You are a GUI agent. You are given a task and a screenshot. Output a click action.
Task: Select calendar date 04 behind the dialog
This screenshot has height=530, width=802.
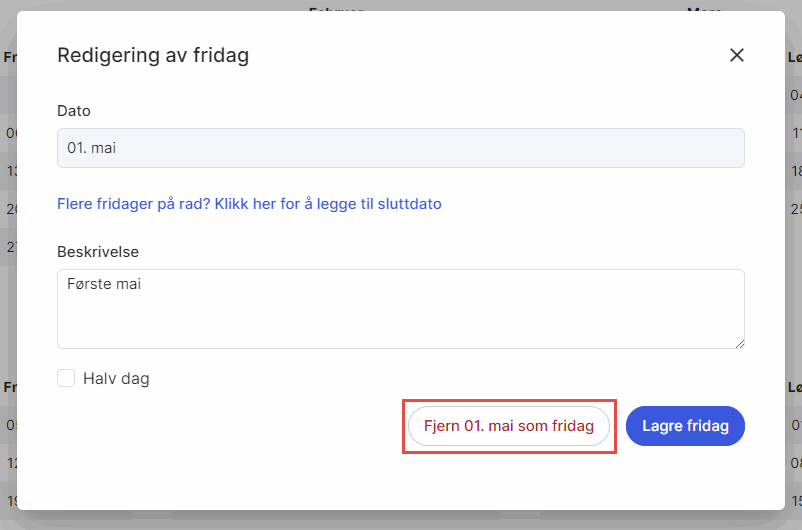(795, 95)
